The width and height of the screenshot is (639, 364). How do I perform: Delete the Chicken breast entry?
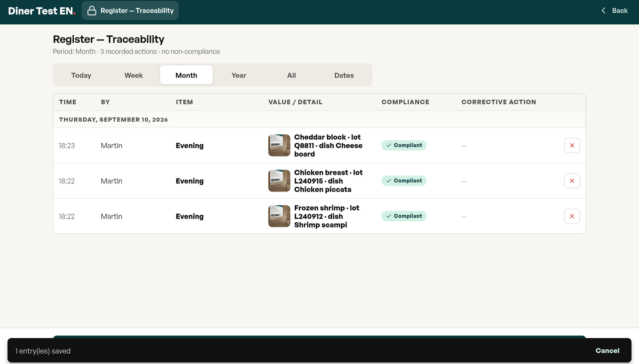coord(572,181)
